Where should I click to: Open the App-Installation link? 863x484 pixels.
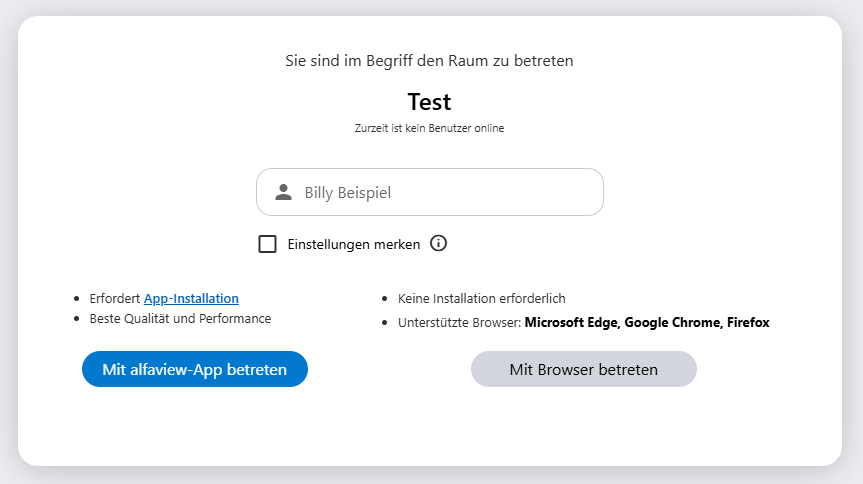point(191,298)
